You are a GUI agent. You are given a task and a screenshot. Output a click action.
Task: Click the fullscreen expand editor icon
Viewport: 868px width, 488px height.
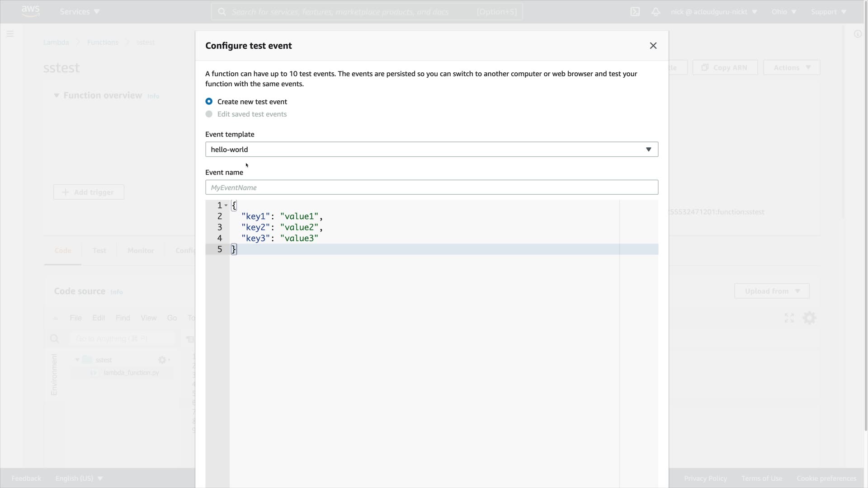(x=789, y=318)
